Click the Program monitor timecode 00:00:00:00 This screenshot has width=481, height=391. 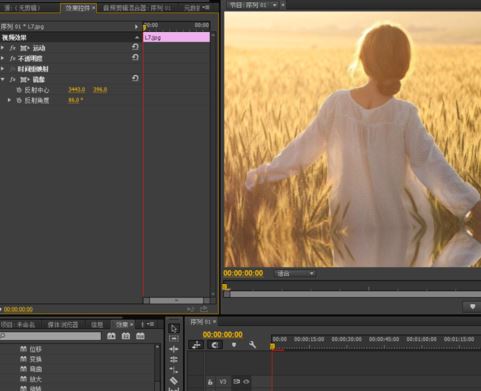(243, 273)
